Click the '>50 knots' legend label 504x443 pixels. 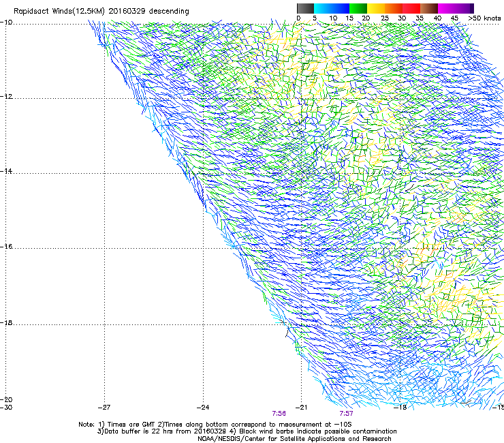point(484,18)
